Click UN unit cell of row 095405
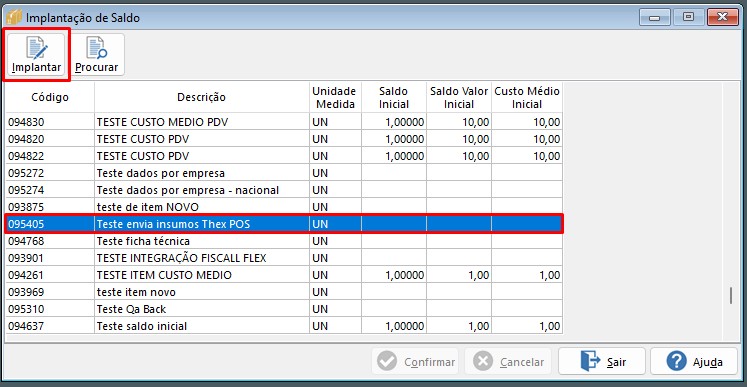 click(335, 224)
